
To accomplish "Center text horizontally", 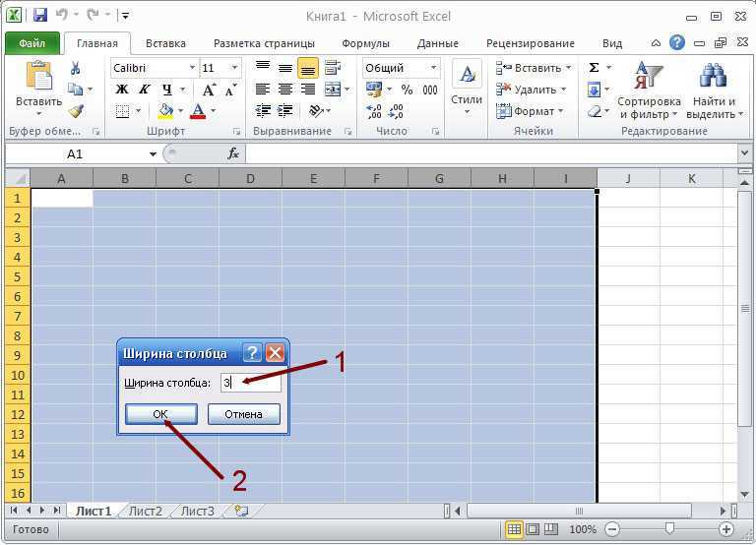I will tap(285, 90).
